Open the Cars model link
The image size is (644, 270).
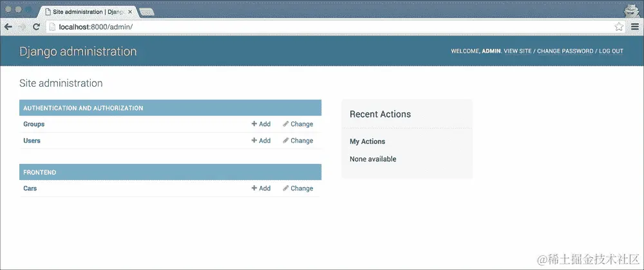(30, 188)
